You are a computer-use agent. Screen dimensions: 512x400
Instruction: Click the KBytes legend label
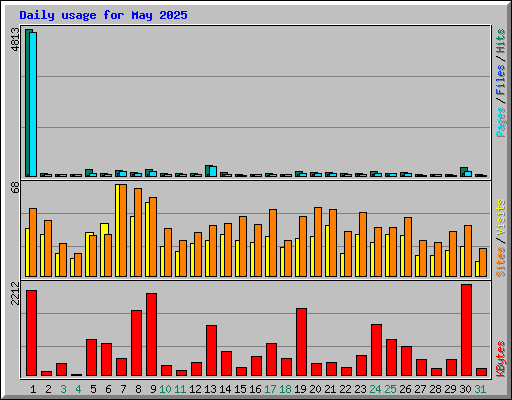501,359
